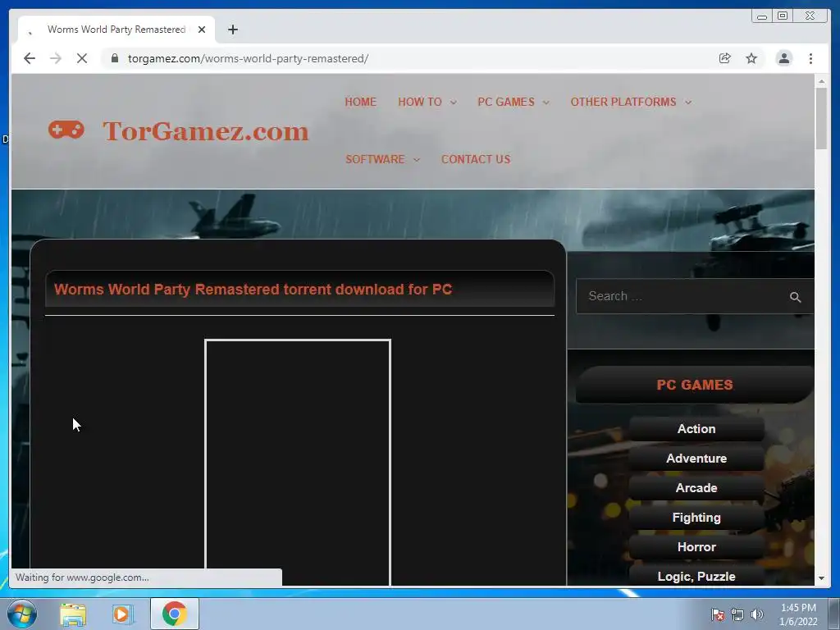Image resolution: width=840 pixels, height=630 pixels.
Task: View site security lock info
Action: click(x=115, y=58)
